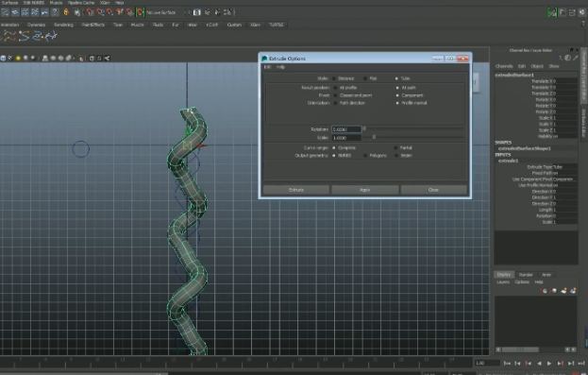Choose At path for result position
The width and height of the screenshot is (588, 375).
pos(397,88)
